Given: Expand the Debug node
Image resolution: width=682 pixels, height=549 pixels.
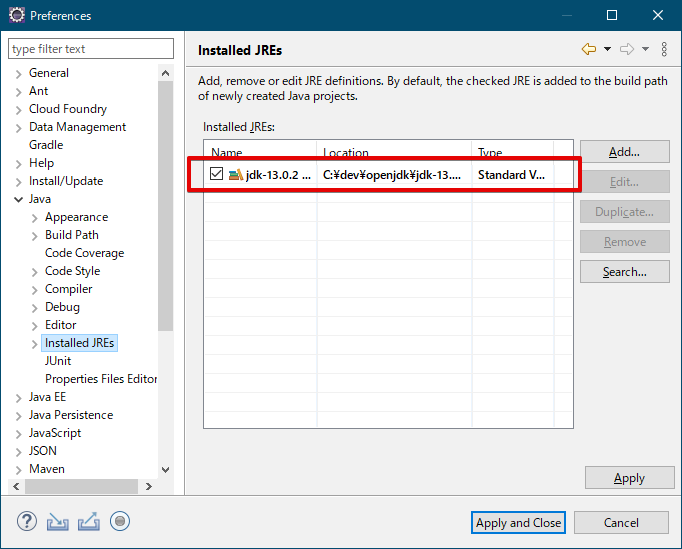Looking at the screenshot, I should tap(34, 308).
